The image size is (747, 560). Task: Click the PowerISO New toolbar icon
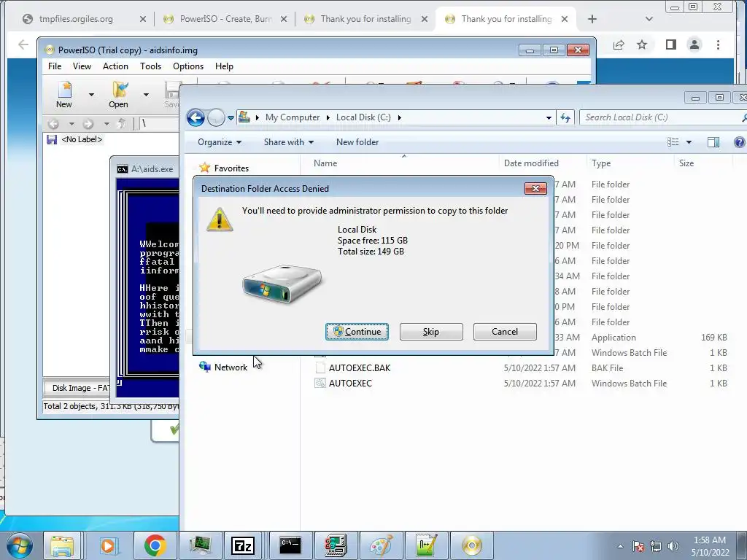(x=64, y=95)
